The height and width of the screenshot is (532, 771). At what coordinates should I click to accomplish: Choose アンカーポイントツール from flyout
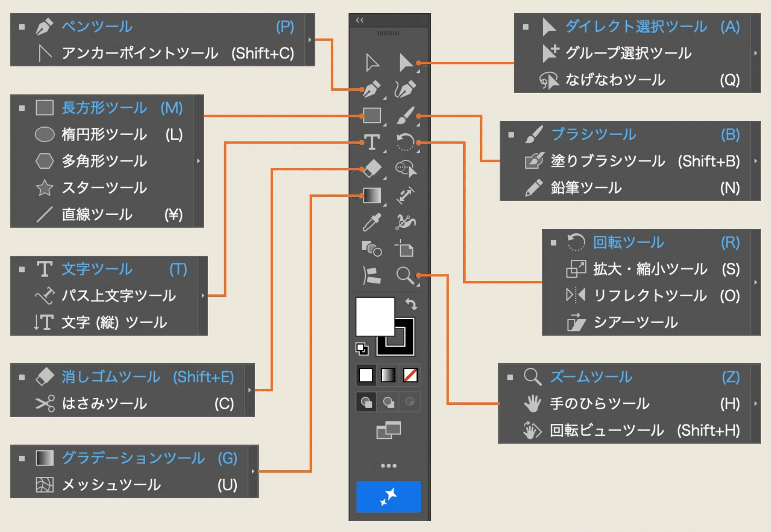(158, 53)
